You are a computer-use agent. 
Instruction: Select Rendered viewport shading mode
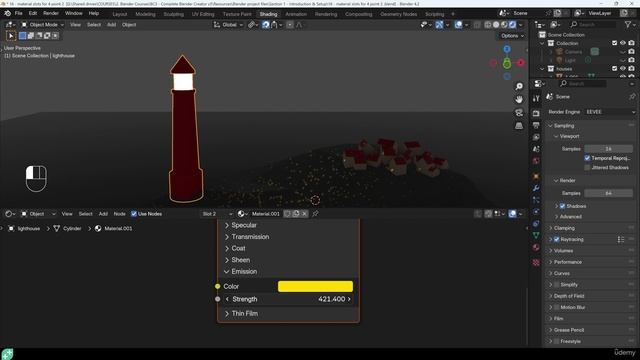[x=512, y=25]
